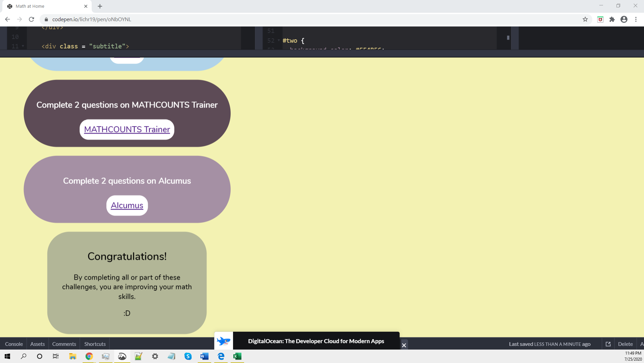644x363 pixels.
Task: Click the subtitle div code line
Action: click(85, 46)
